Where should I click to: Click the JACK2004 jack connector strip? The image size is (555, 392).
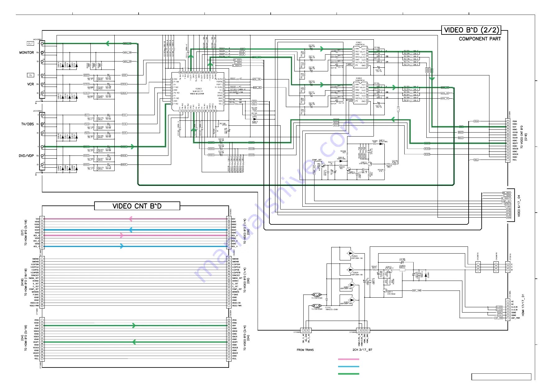click(x=42, y=70)
